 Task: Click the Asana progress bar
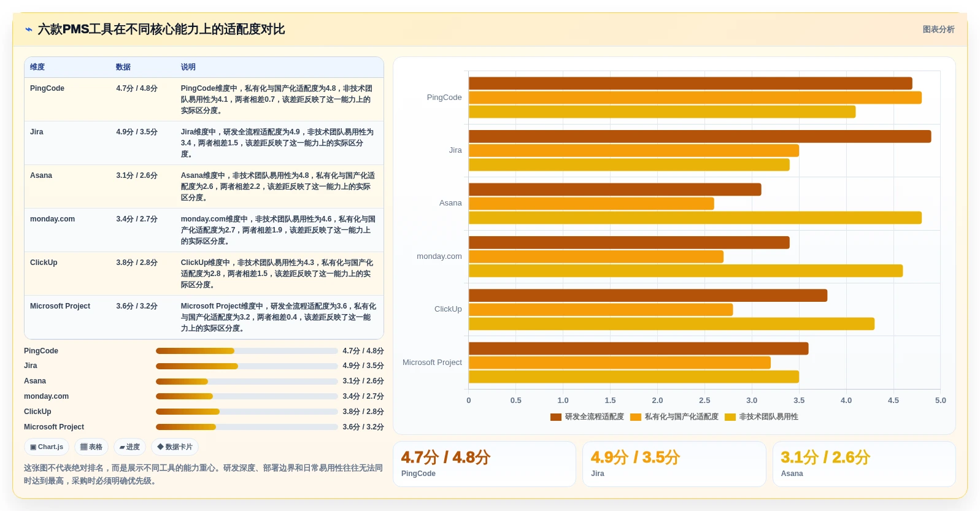tap(247, 382)
